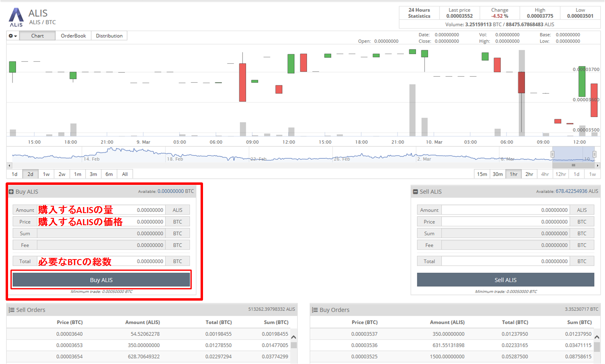Open the chart settings gear dropdown

[13, 36]
